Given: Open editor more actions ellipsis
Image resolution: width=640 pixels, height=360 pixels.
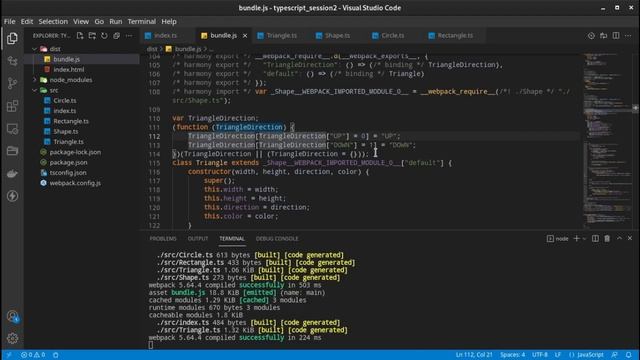Looking at the screenshot, I should (x=628, y=36).
